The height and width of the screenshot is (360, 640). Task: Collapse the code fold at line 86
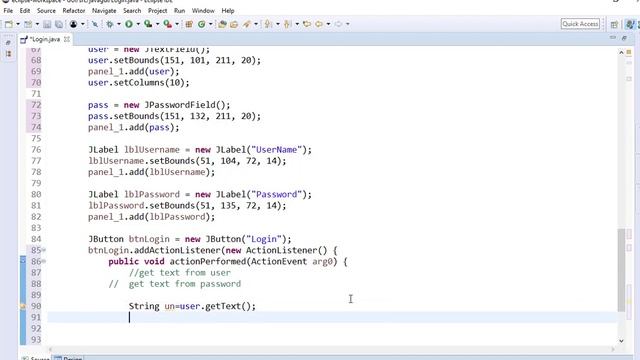[44, 261]
